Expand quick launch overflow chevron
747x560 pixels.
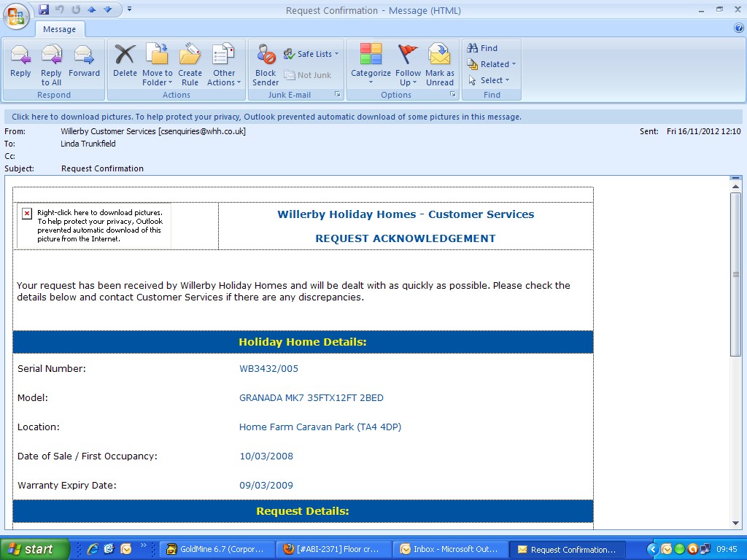point(143,545)
